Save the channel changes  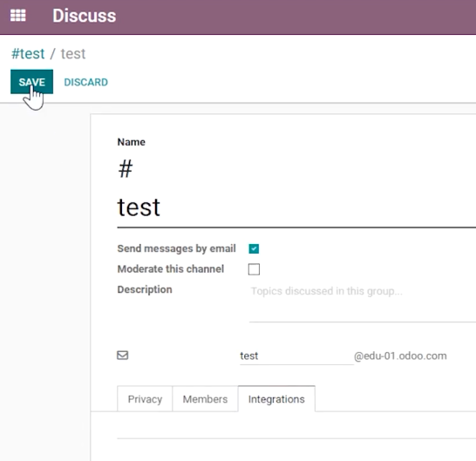(32, 82)
